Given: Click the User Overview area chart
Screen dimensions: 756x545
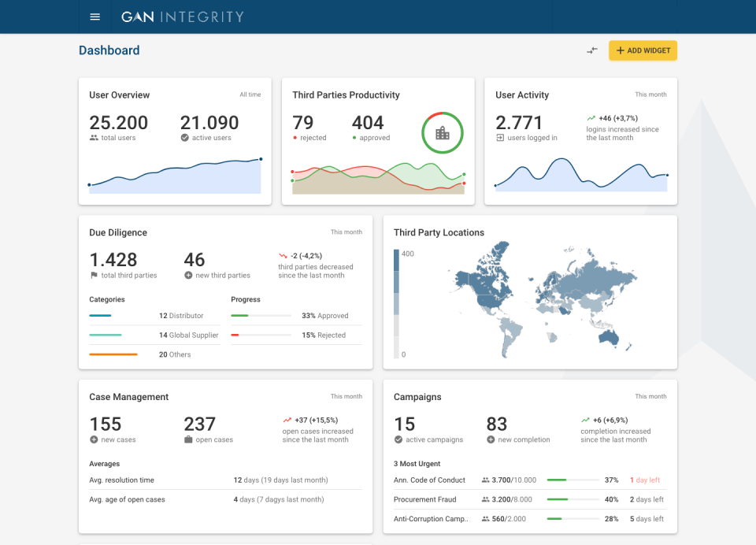Looking at the screenshot, I should coord(175,177).
